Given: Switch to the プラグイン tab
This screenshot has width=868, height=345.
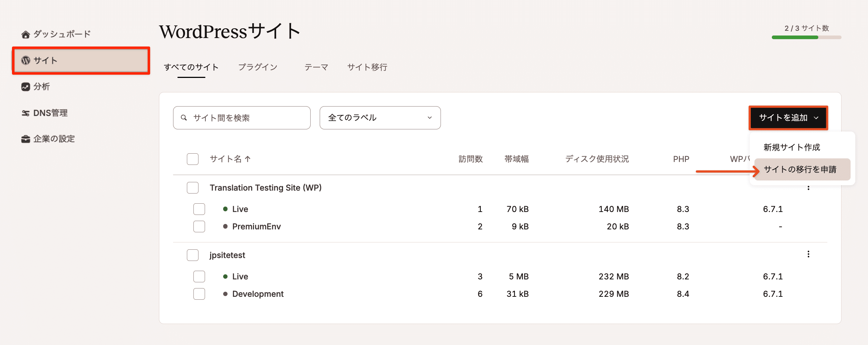Looking at the screenshot, I should pos(258,67).
